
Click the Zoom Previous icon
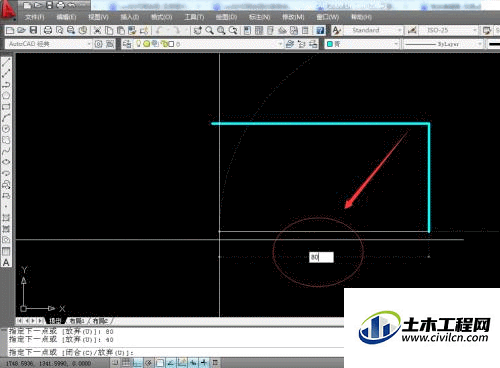pos(233,31)
